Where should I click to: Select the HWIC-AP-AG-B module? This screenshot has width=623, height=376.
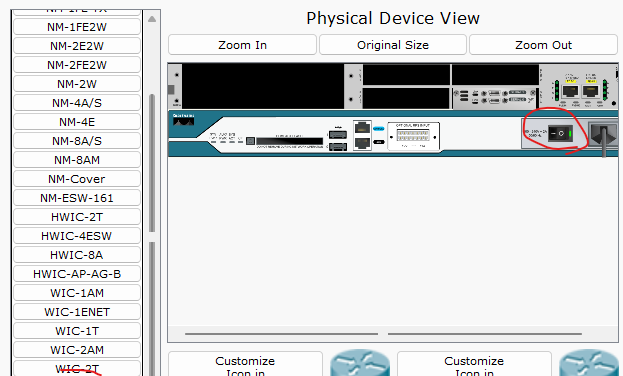77,274
